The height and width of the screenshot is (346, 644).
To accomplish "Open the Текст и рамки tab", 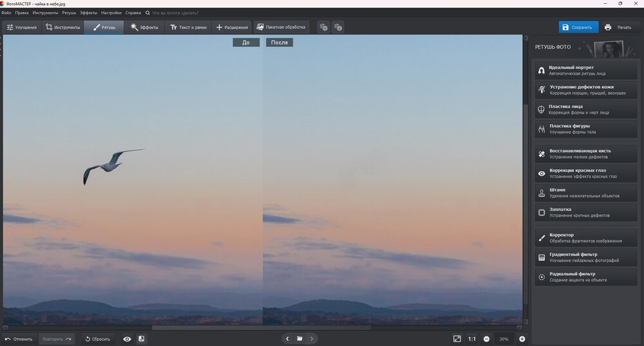I will click(188, 28).
